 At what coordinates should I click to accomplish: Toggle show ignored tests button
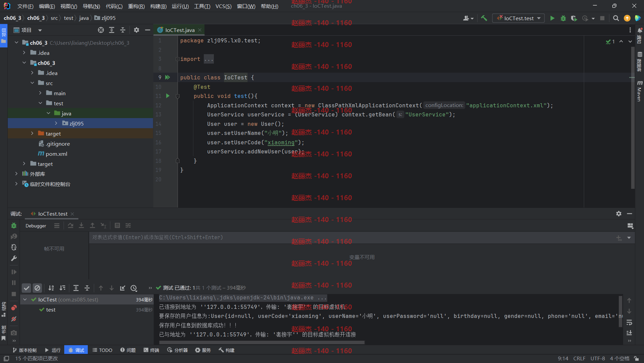(x=37, y=288)
